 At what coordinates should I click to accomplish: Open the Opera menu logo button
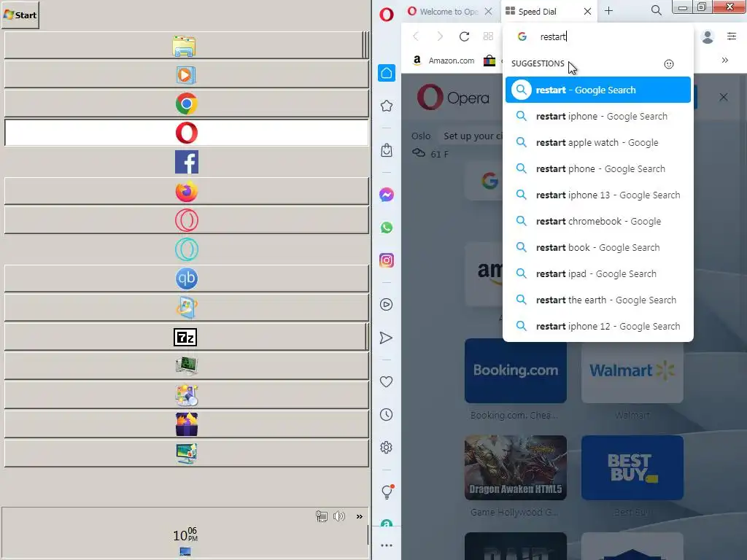coord(387,15)
